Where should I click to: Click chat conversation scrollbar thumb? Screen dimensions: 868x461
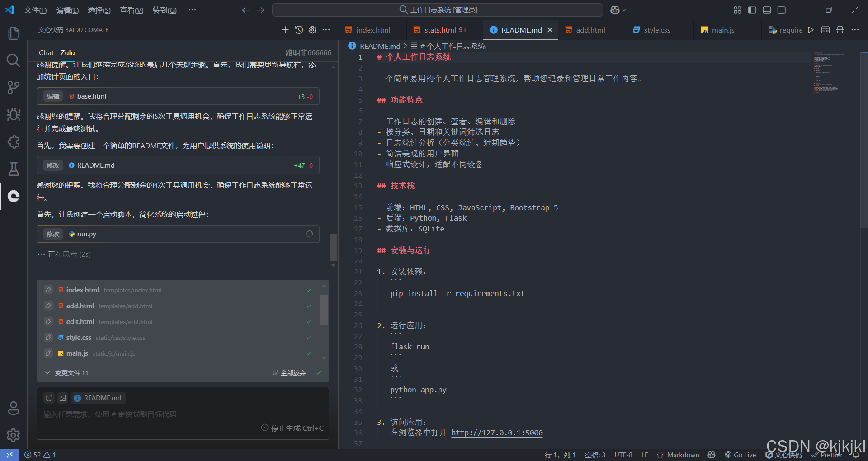tap(334, 247)
